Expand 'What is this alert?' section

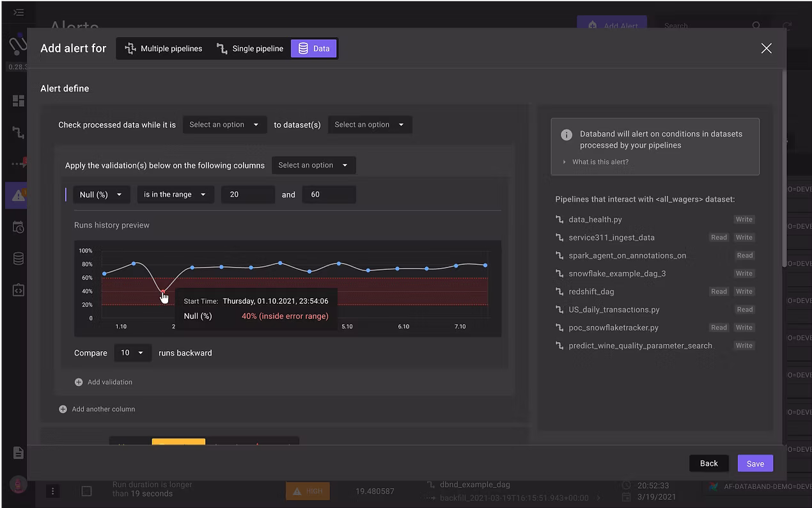596,162
